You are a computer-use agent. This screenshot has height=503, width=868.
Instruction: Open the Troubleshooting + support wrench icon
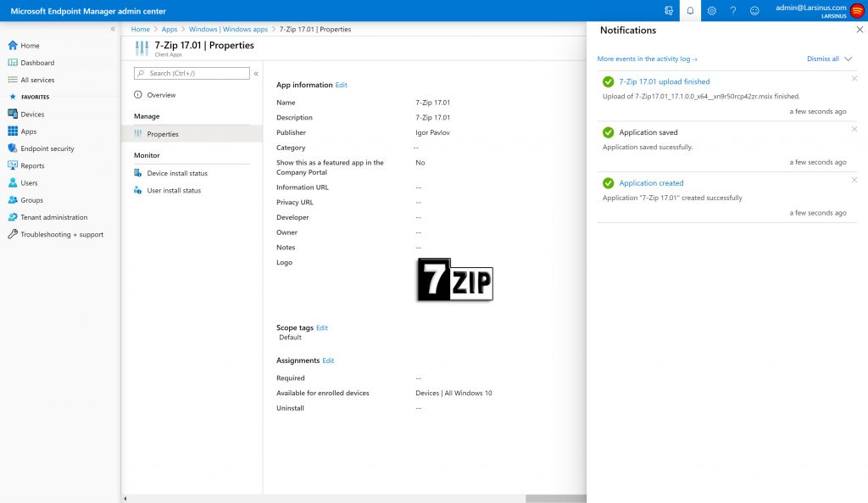pos(13,234)
